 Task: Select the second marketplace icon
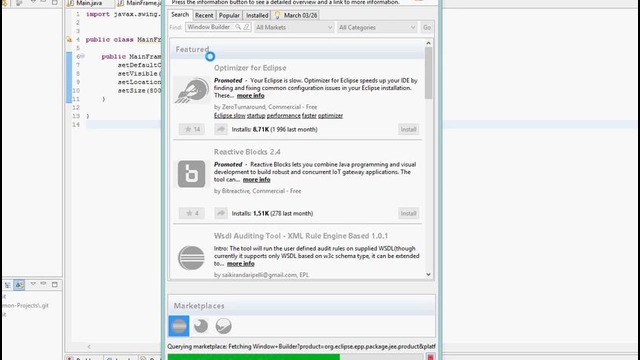coord(201,326)
